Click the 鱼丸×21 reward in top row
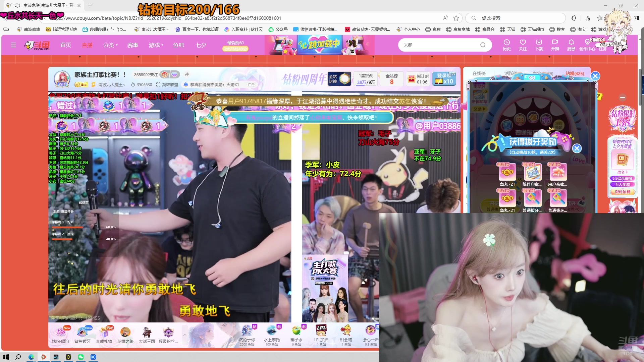 point(507,174)
